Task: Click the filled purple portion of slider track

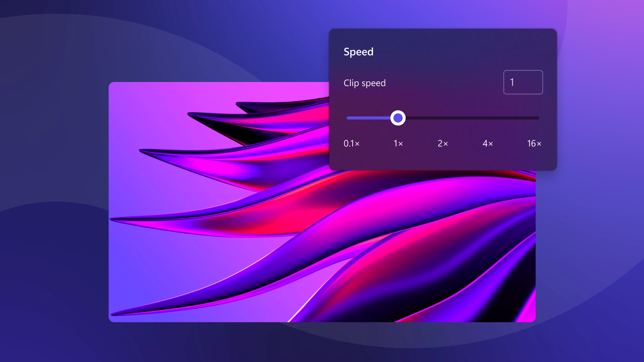Action: click(368, 118)
